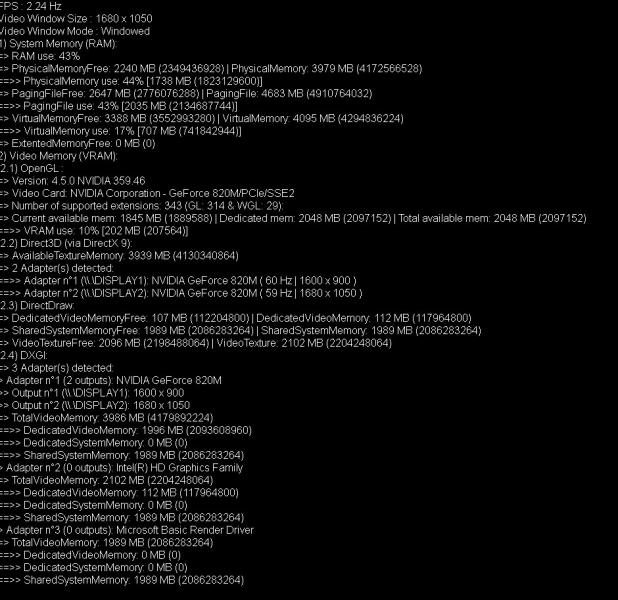Select the Number of supported extensions line
Viewport: 618px width, 600px height.
click(142, 206)
